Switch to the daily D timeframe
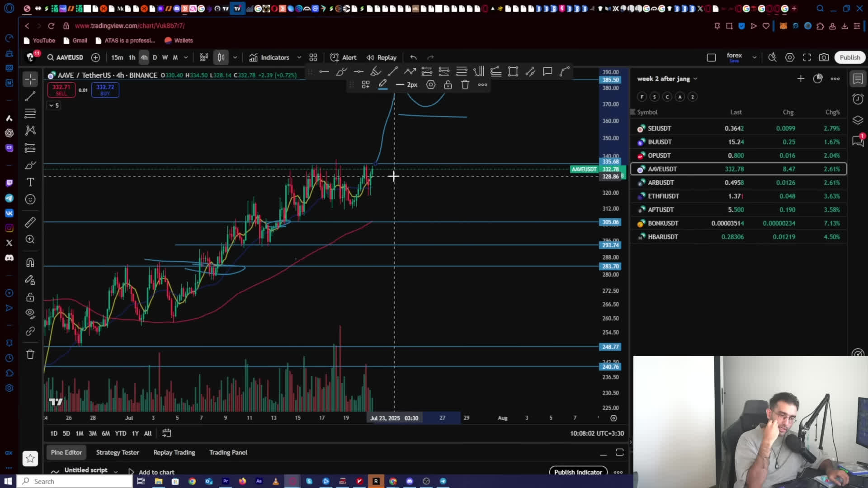Image resolution: width=868 pixels, height=488 pixels. pos(155,57)
